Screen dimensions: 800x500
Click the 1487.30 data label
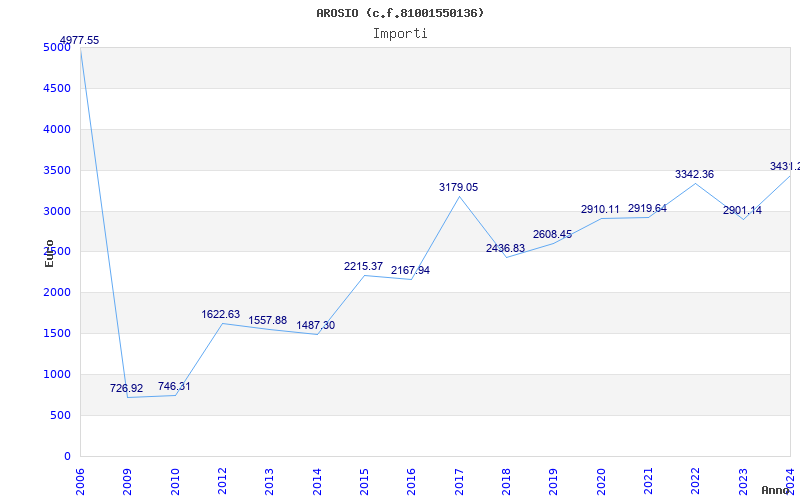[315, 326]
